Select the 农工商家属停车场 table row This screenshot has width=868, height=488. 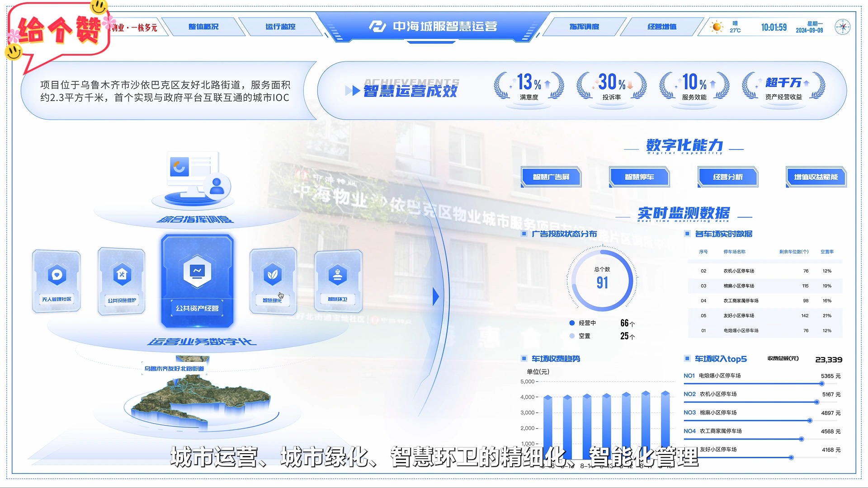(x=765, y=301)
